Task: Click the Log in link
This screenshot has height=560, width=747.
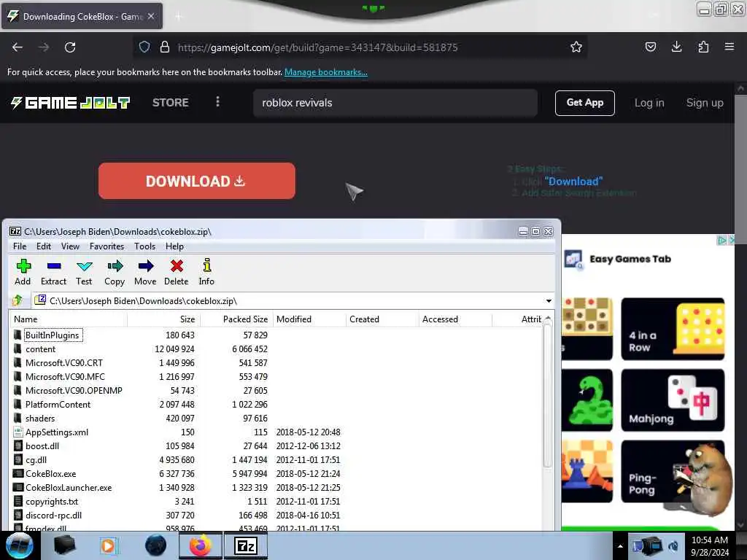Action: pos(649,103)
